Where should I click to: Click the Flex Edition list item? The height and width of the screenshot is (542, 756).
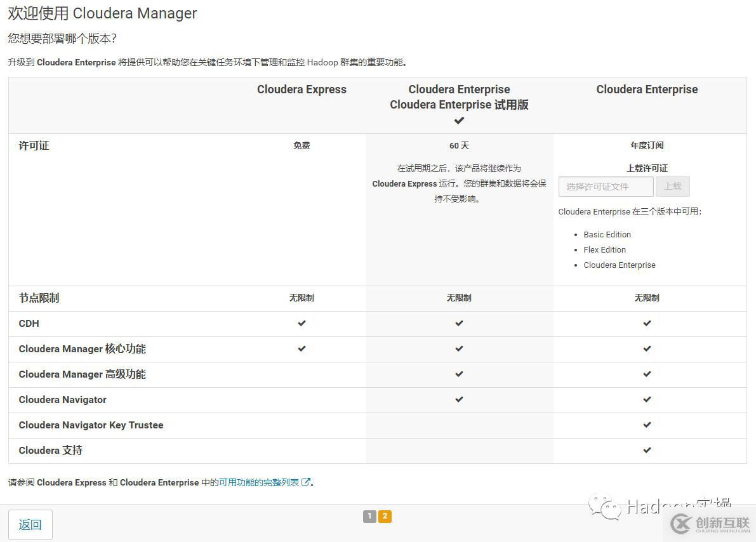tap(604, 250)
